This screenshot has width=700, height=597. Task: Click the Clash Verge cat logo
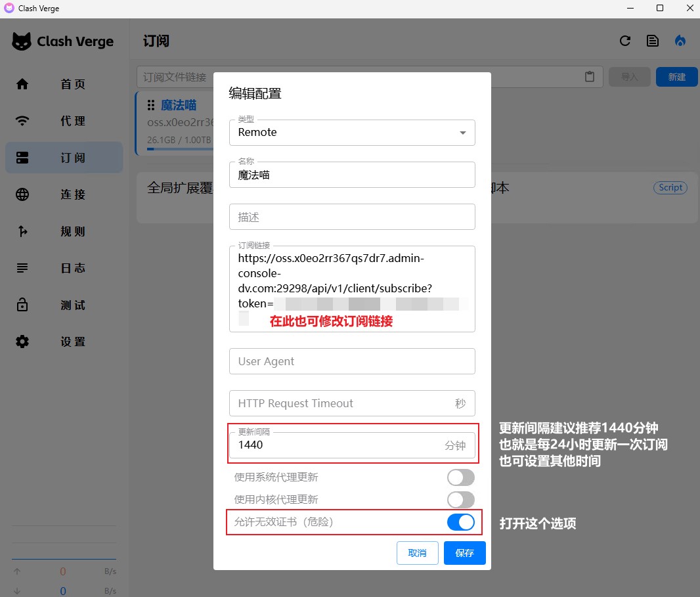point(22,41)
